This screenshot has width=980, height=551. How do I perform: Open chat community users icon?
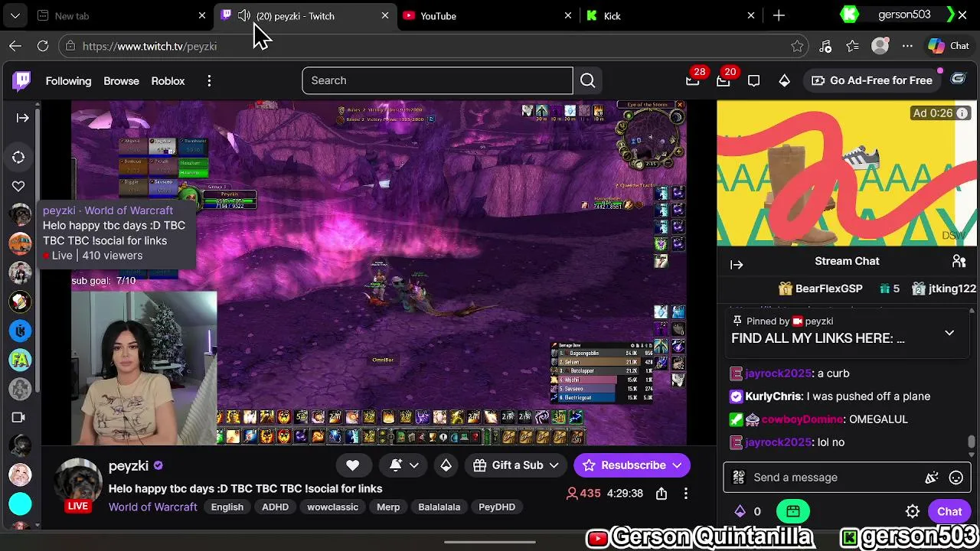[959, 261]
